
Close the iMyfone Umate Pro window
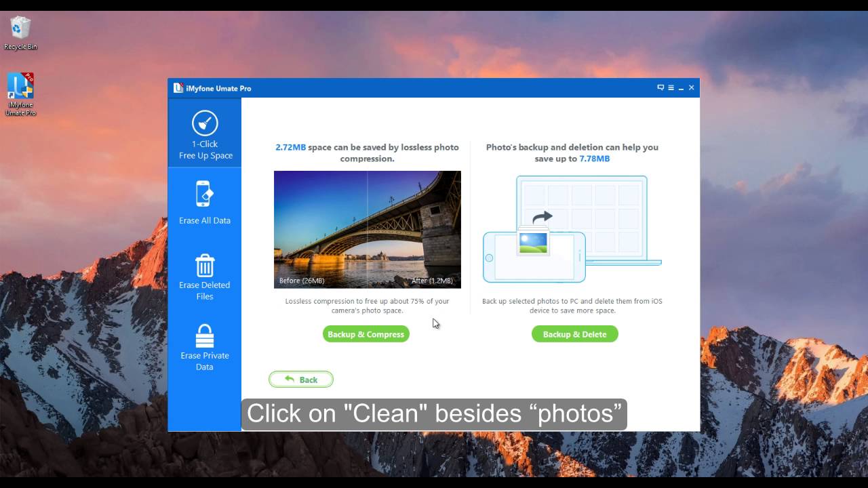click(x=692, y=87)
